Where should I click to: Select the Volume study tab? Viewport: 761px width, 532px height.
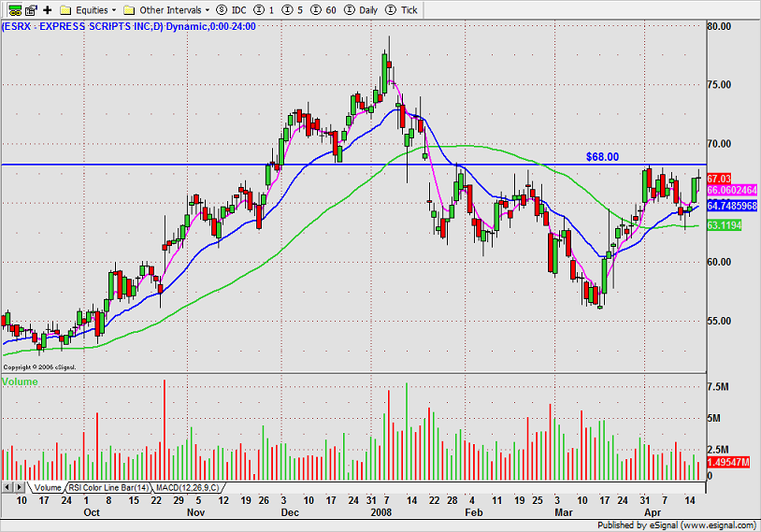(47, 487)
